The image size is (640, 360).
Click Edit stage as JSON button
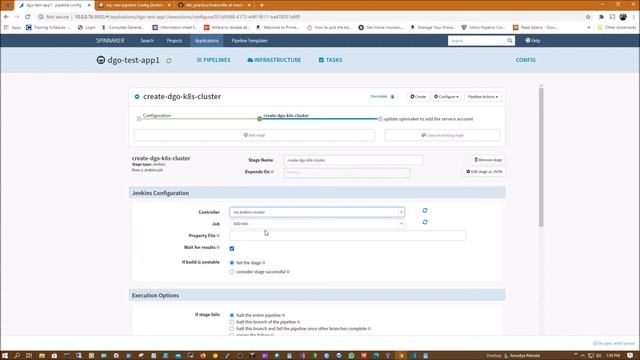(484, 172)
